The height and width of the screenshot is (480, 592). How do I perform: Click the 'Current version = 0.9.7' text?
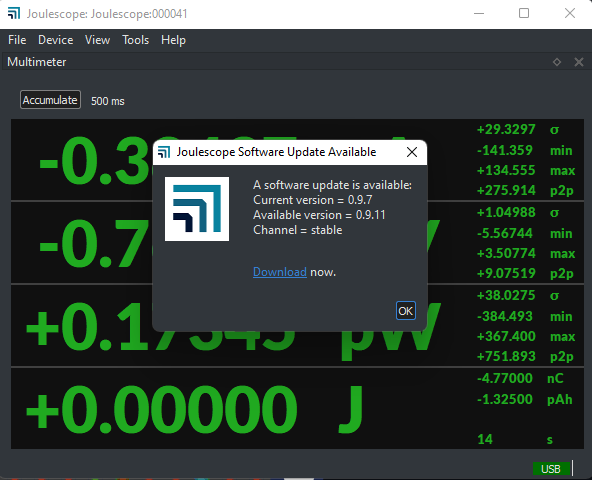pos(313,200)
